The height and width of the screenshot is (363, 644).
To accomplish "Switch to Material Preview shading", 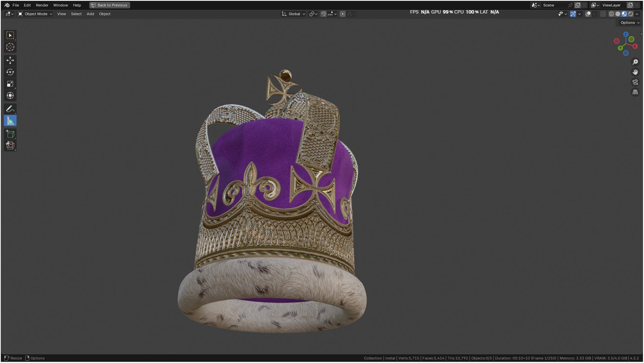I will pos(624,14).
